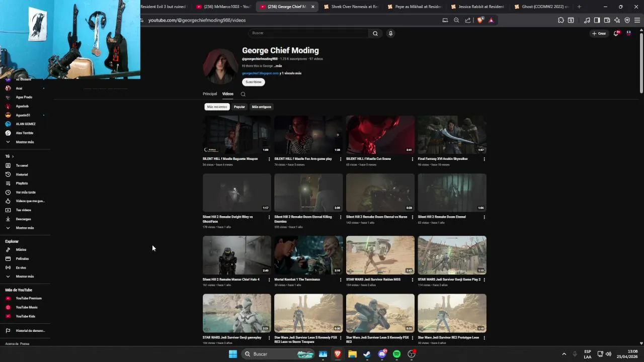Click the Suscribirse button
644x362 pixels.
(x=254, y=82)
